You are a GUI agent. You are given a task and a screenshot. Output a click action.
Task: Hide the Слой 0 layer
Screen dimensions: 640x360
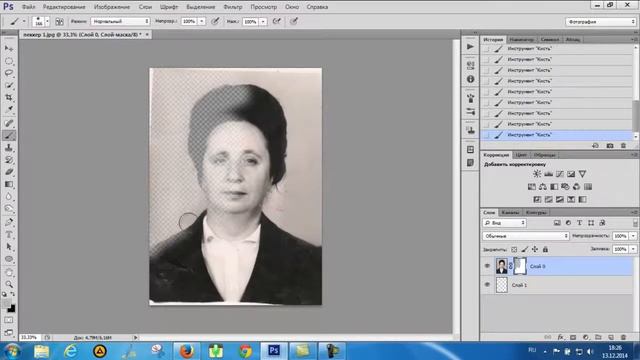tap(487, 266)
